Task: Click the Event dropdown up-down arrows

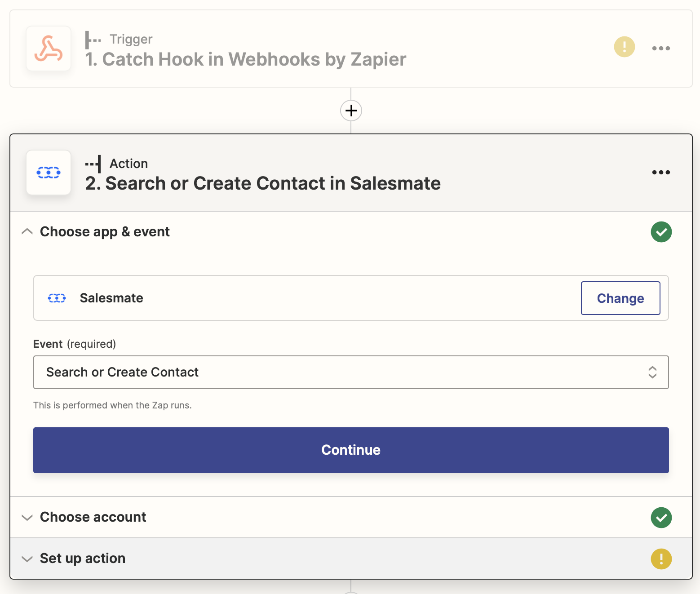Action: click(x=652, y=372)
